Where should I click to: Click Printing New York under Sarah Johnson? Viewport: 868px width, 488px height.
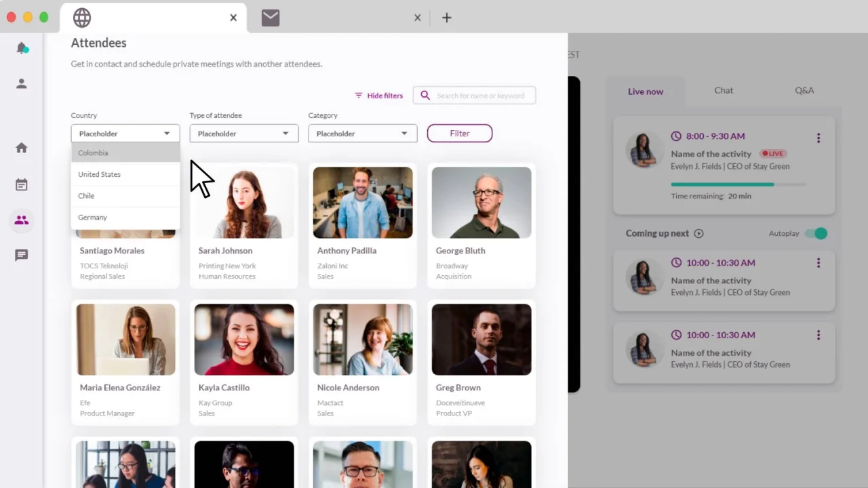coord(227,266)
